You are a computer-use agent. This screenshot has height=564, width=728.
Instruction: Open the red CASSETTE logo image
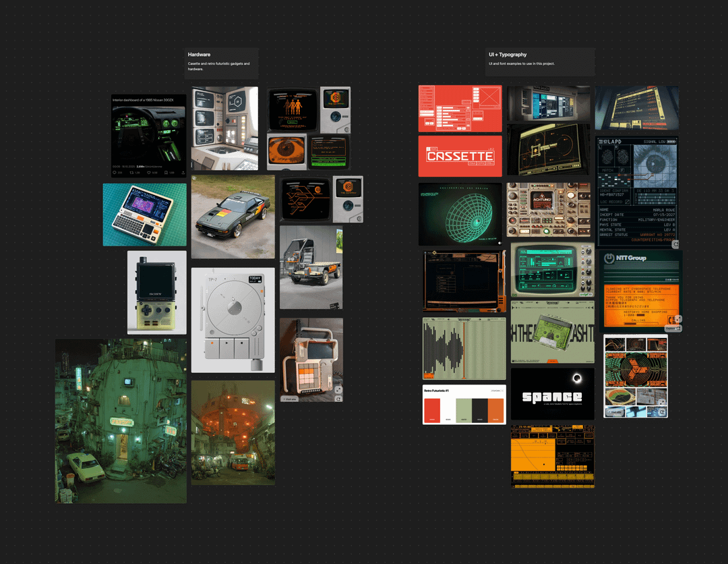click(460, 156)
